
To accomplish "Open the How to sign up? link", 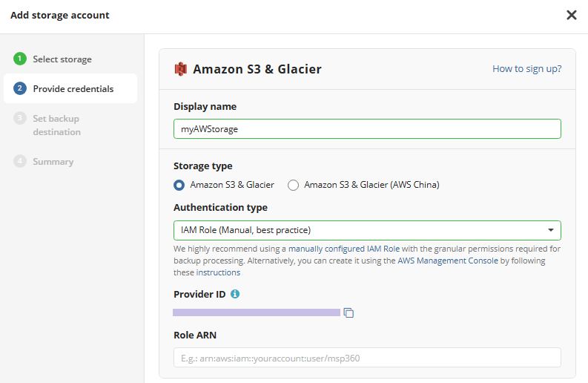I will tap(526, 69).
